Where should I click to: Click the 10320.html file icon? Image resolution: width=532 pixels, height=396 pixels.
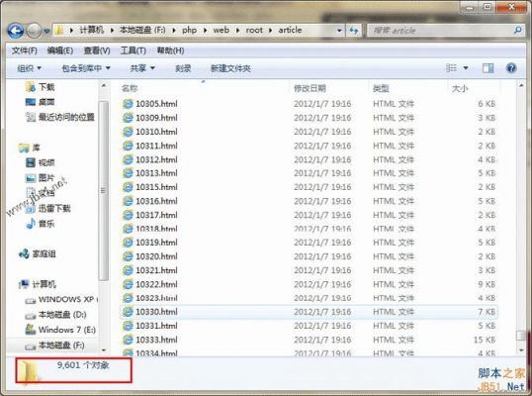(x=128, y=256)
